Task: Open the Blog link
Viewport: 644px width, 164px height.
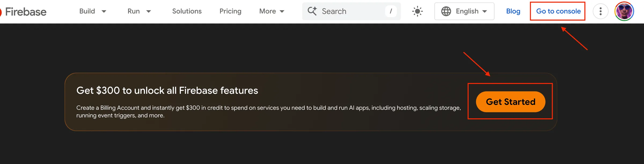Action: click(x=513, y=11)
